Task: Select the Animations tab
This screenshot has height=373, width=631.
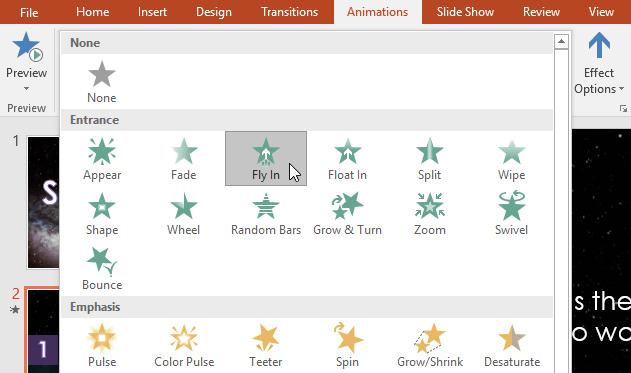Action: click(x=377, y=12)
